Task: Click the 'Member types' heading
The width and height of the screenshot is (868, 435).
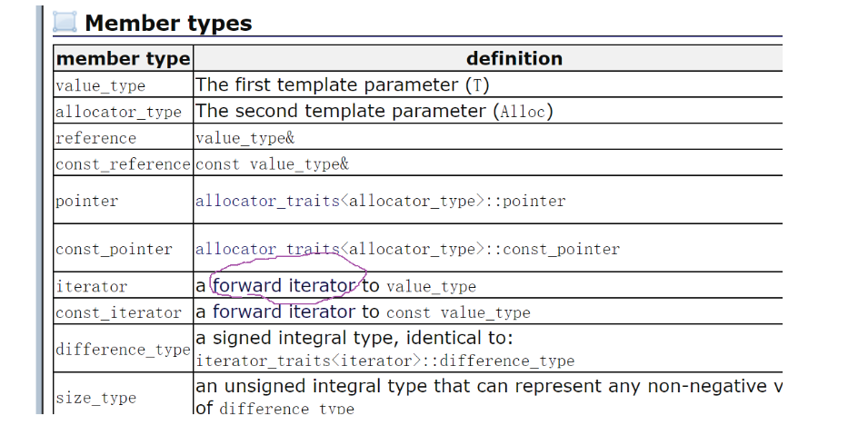Action: (x=168, y=23)
